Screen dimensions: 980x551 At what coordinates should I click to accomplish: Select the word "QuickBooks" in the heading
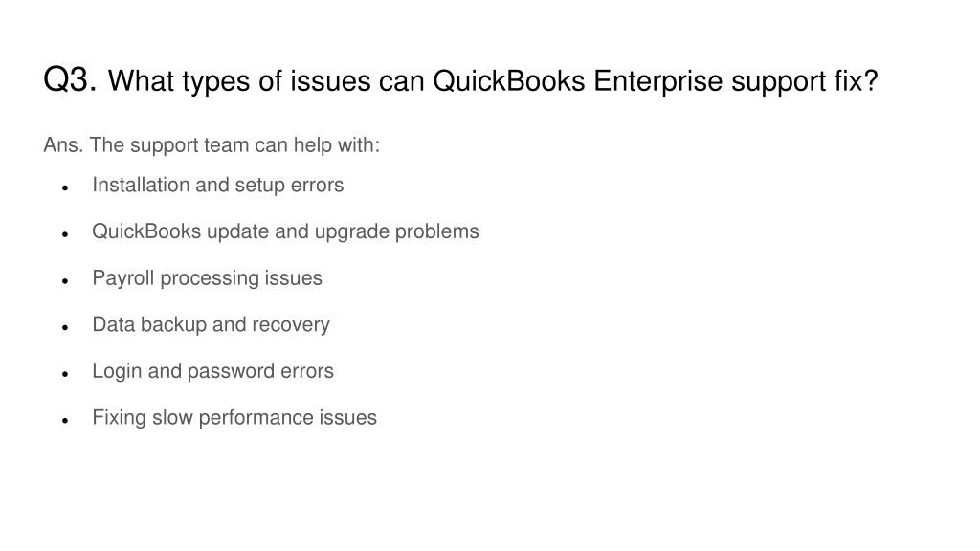point(509,81)
